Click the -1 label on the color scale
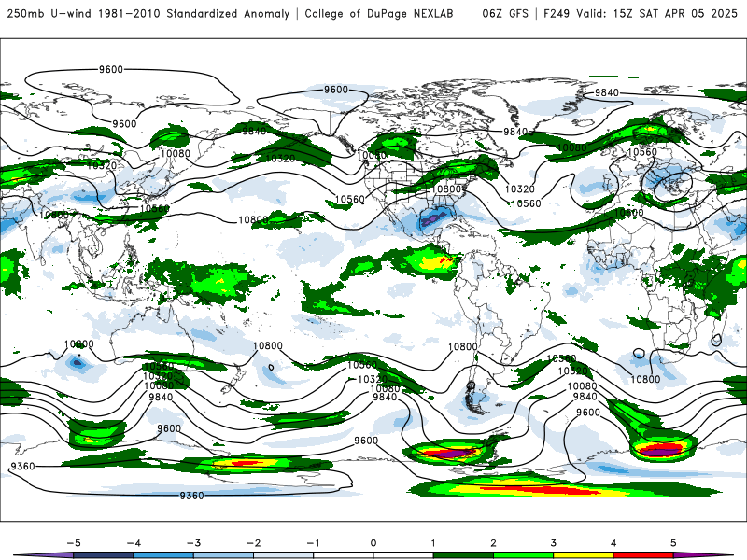 313,543
